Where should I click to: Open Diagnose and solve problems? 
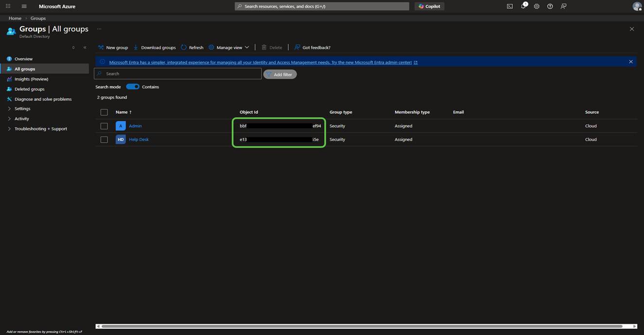43,99
